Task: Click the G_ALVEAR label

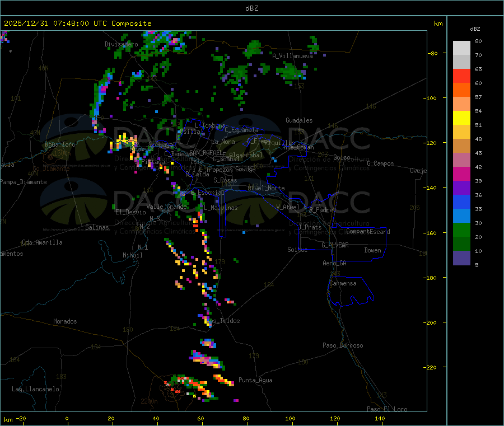Action: 335,245
